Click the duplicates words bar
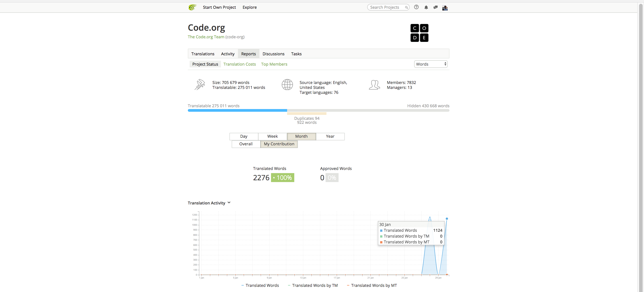The width and height of the screenshot is (644, 292). pos(307,114)
